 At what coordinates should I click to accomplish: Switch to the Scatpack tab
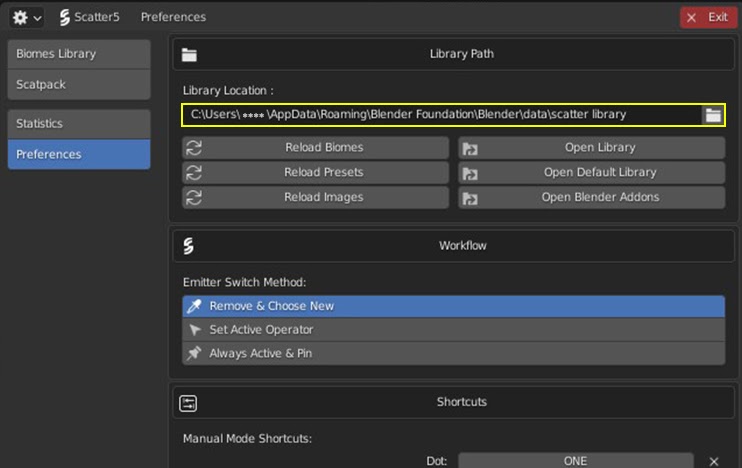tap(79, 85)
